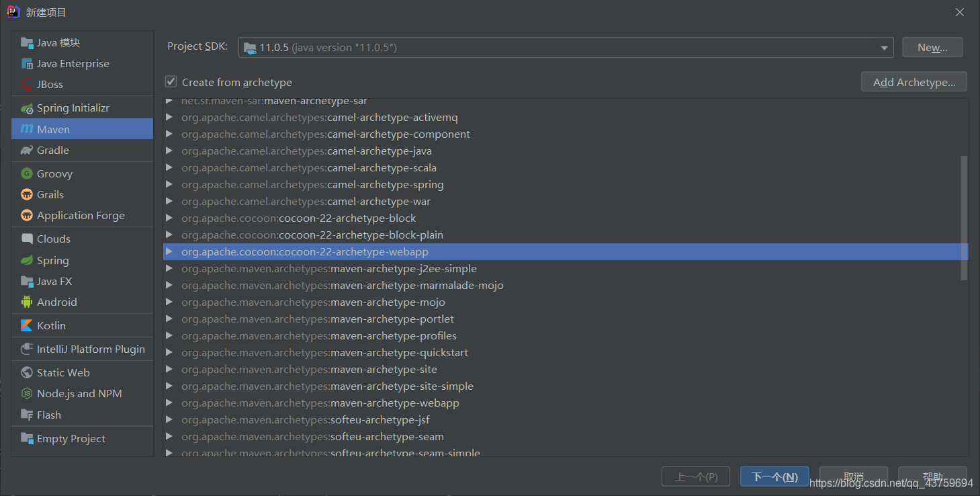Select maven-archetype-marmalade-mojo row

[x=566, y=286]
